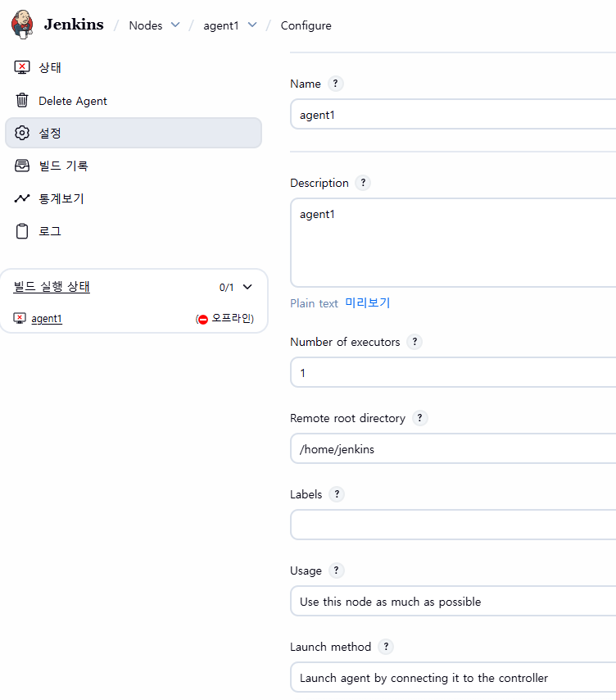
Task: Click the red offline status icon
Action: click(x=203, y=319)
